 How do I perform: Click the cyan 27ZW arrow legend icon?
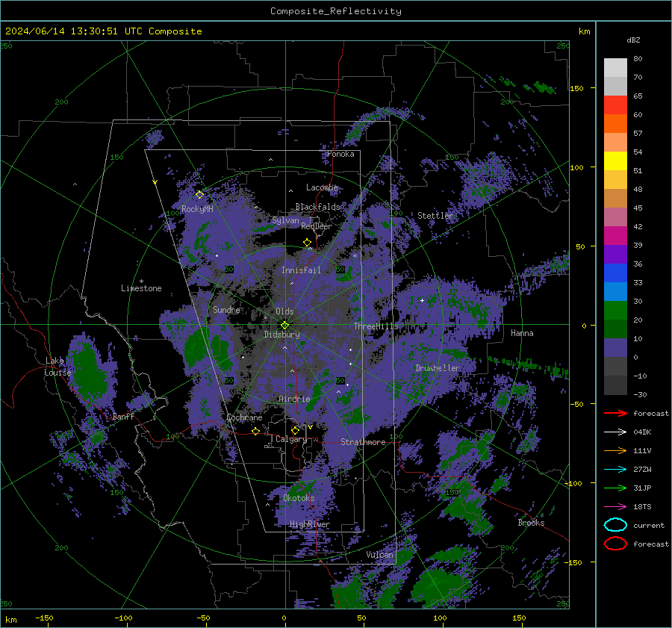[615, 470]
